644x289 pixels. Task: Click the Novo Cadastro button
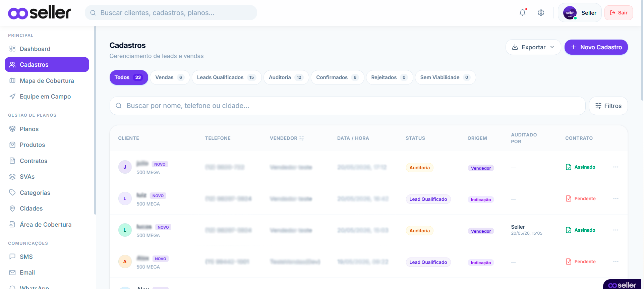(596, 47)
